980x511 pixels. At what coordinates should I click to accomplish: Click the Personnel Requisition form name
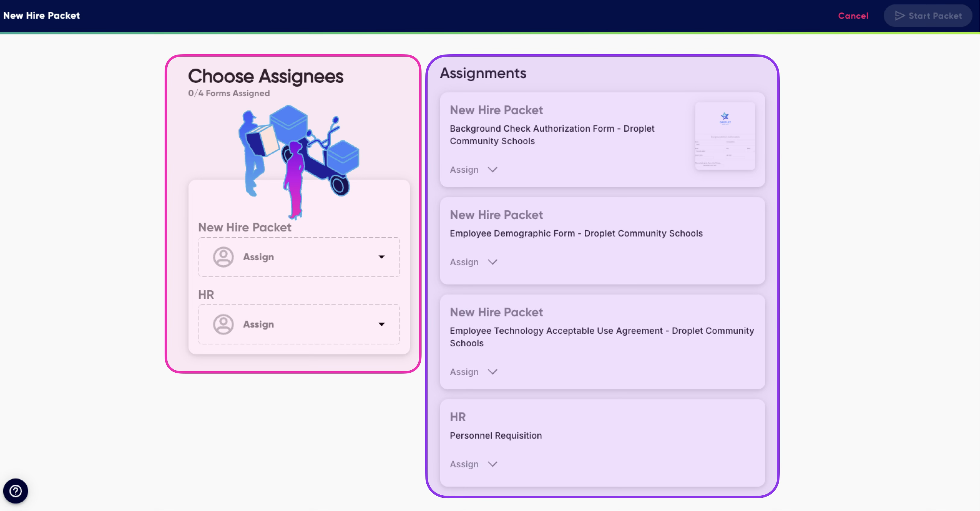[496, 435]
